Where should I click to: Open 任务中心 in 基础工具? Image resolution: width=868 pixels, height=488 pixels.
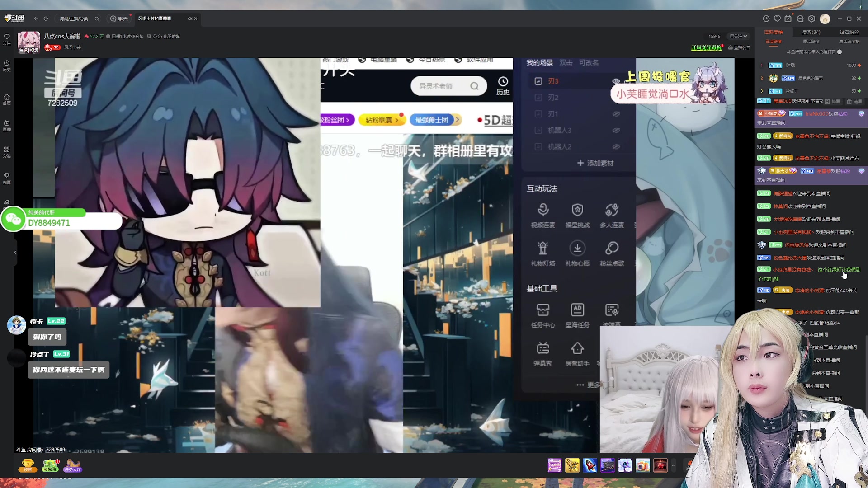click(x=543, y=315)
